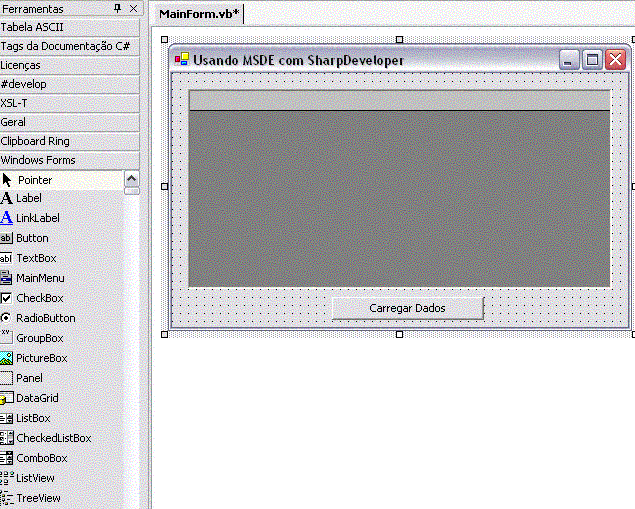Click the Pointer text in toolbox

point(35,180)
